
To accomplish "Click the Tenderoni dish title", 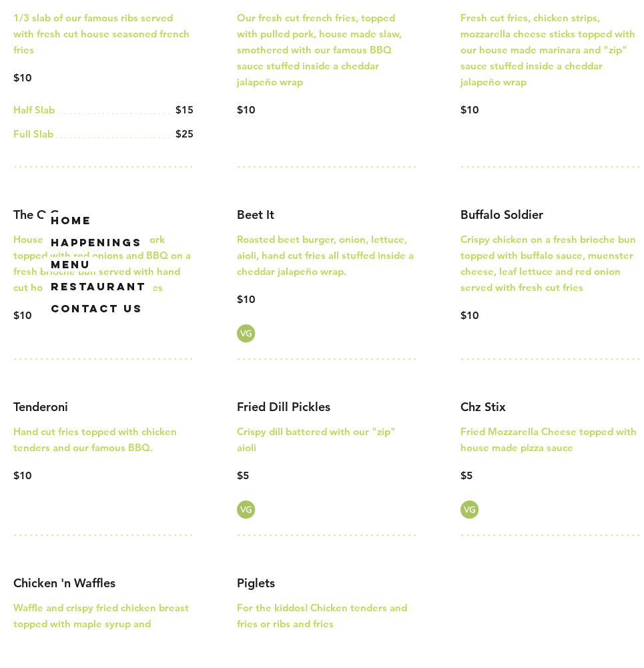I will pyautogui.click(x=41, y=407).
